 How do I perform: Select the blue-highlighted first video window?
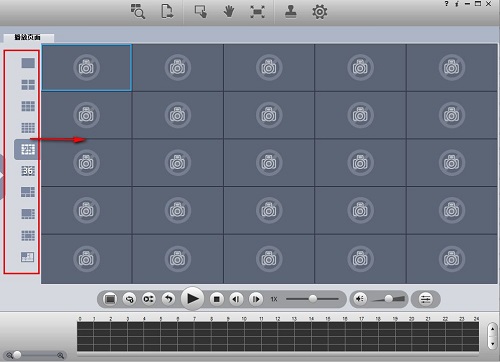[86, 68]
